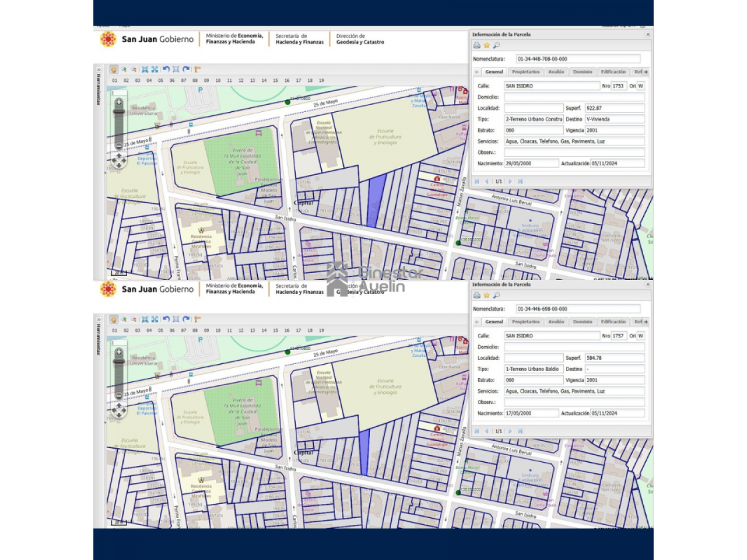
Task: Click the measure ruler icon in 1753 parcel view
Action: pyautogui.click(x=197, y=69)
